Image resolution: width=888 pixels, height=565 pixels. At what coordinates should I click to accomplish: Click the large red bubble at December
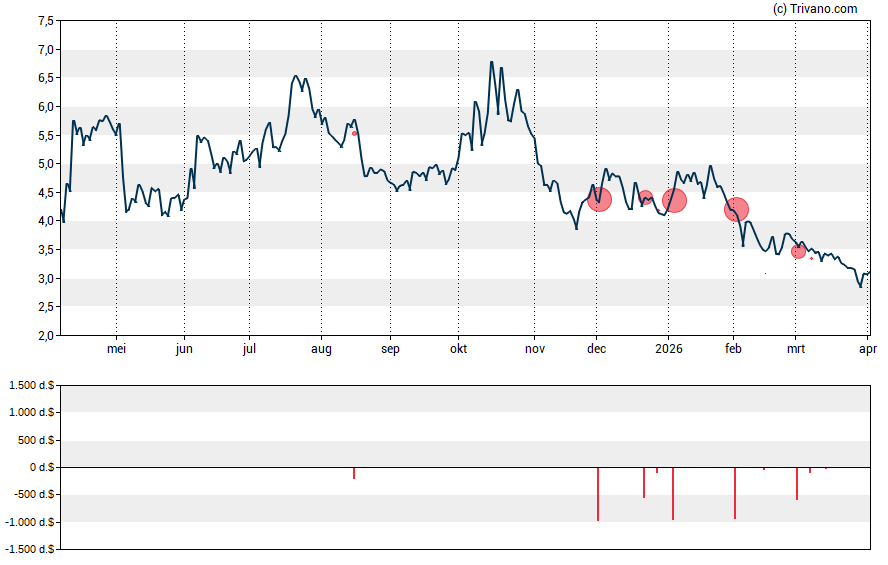(x=599, y=199)
